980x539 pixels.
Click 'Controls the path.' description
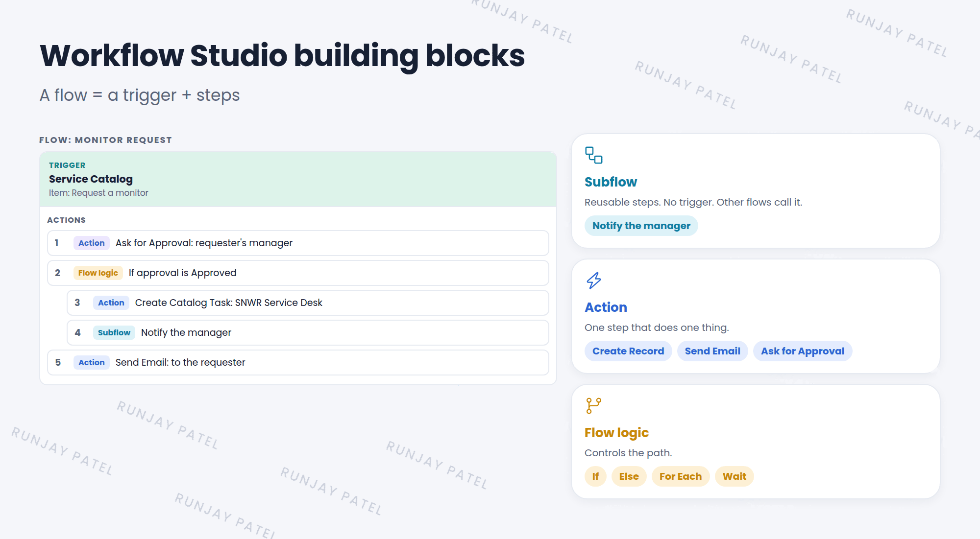(628, 453)
